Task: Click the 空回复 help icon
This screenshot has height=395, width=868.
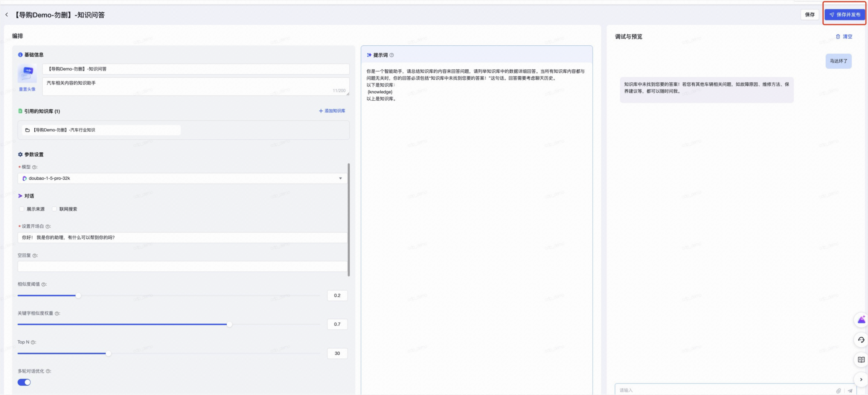Action: point(35,256)
